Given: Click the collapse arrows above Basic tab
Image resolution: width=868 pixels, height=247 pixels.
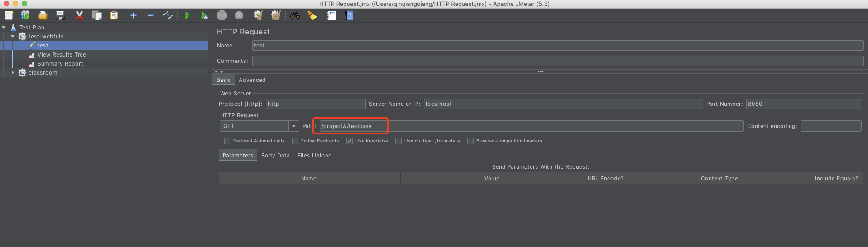Looking at the screenshot, I should click(219, 71).
